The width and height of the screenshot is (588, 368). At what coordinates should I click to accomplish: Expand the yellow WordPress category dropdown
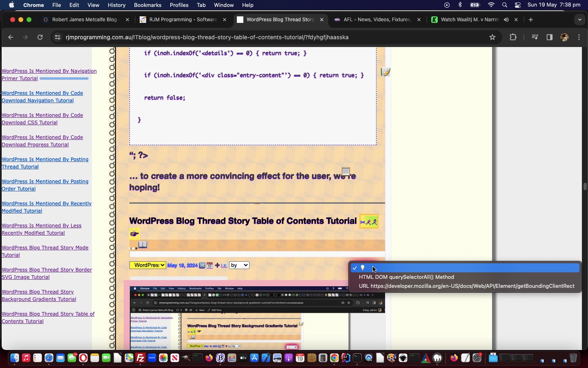point(148,265)
